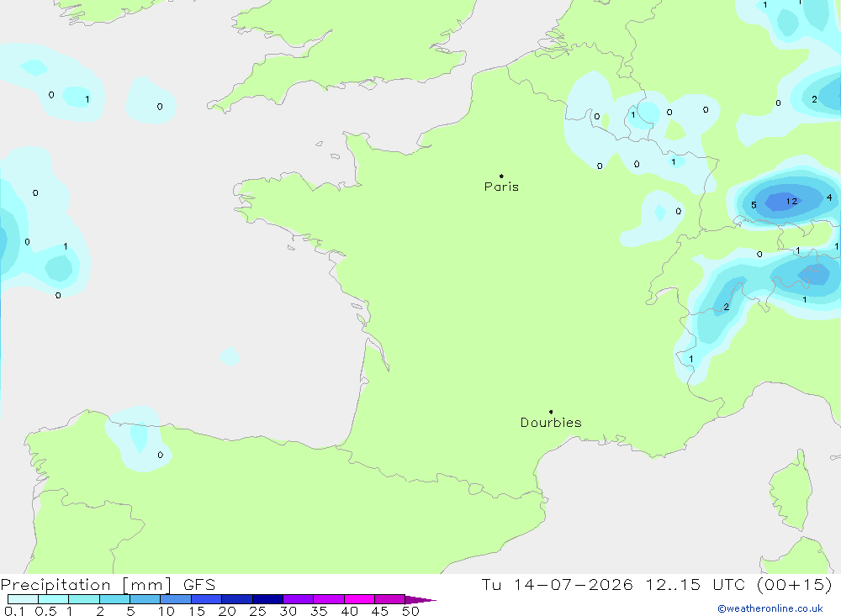Pick the 20–25 mm legend color swatch
841x616 pixels.
coord(236,599)
